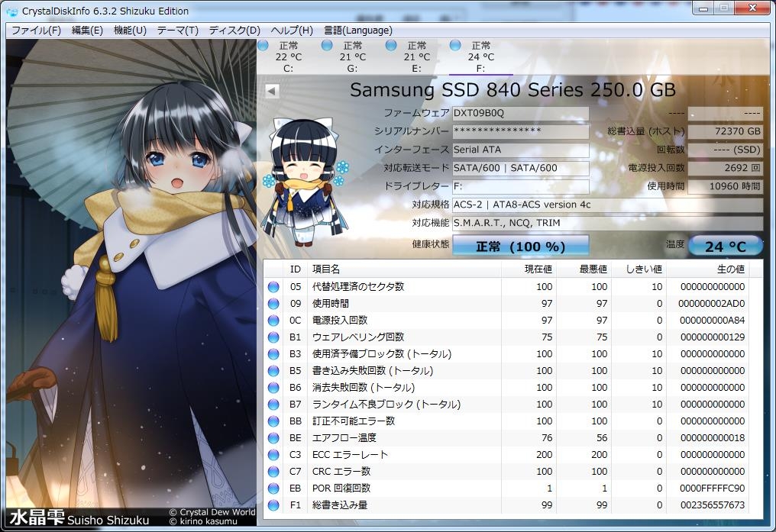This screenshot has width=776, height=532.
Task: Click the masked serial number field
Action: tap(521, 131)
